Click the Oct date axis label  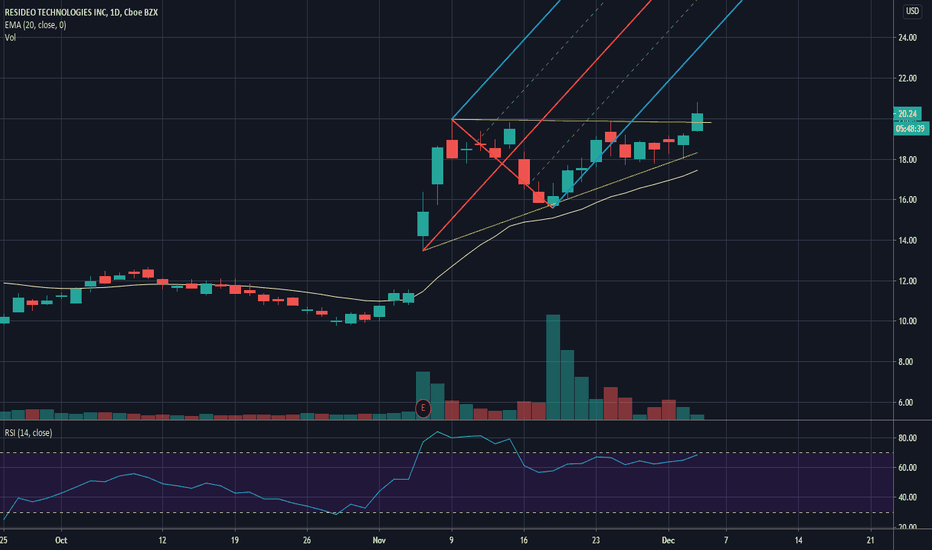pos(61,540)
